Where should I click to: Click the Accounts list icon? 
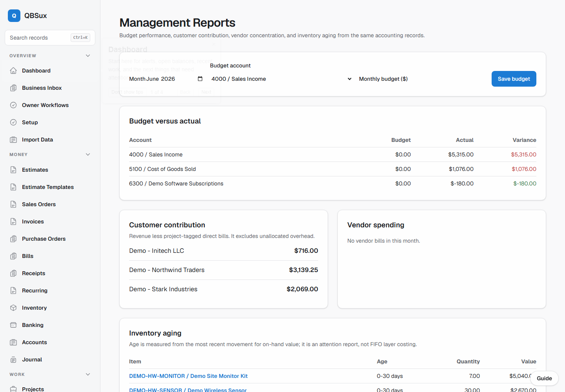click(x=13, y=342)
